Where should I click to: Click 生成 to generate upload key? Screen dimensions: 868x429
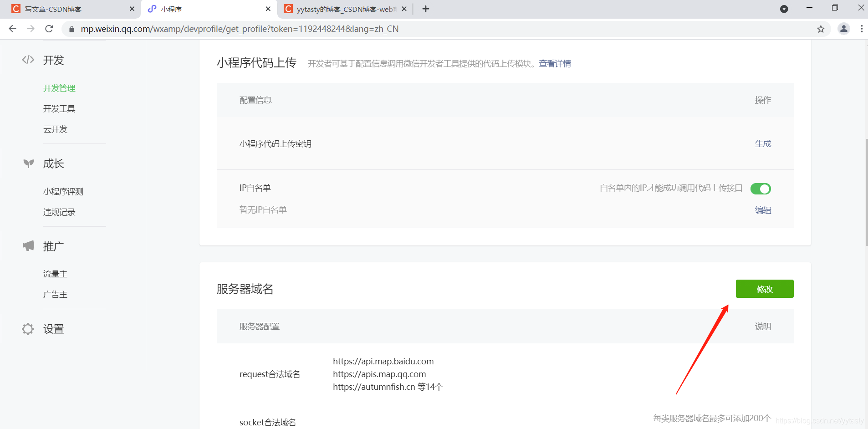[763, 143]
